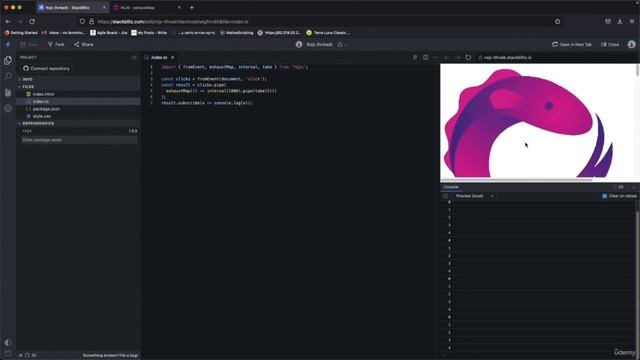Image resolution: width=640 pixels, height=360 pixels.
Task: Switch to the RxJS exhaustMap browser tab
Action: click(x=147, y=7)
